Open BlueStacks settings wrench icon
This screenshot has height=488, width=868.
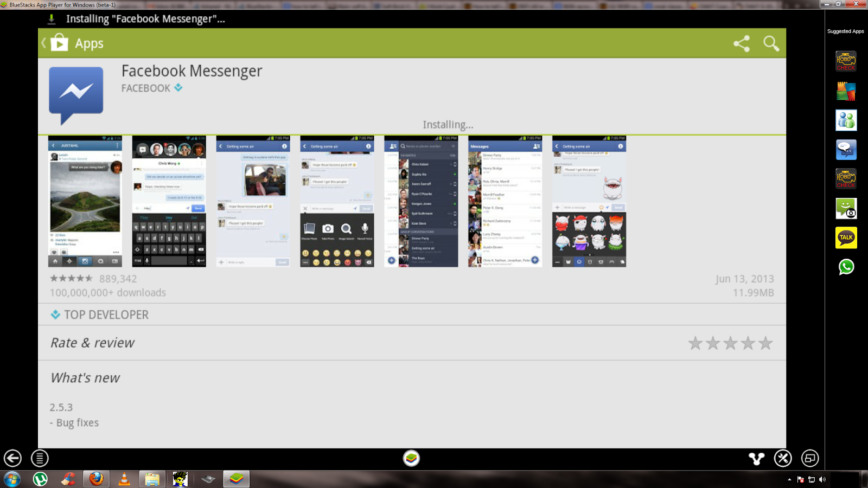click(x=783, y=458)
